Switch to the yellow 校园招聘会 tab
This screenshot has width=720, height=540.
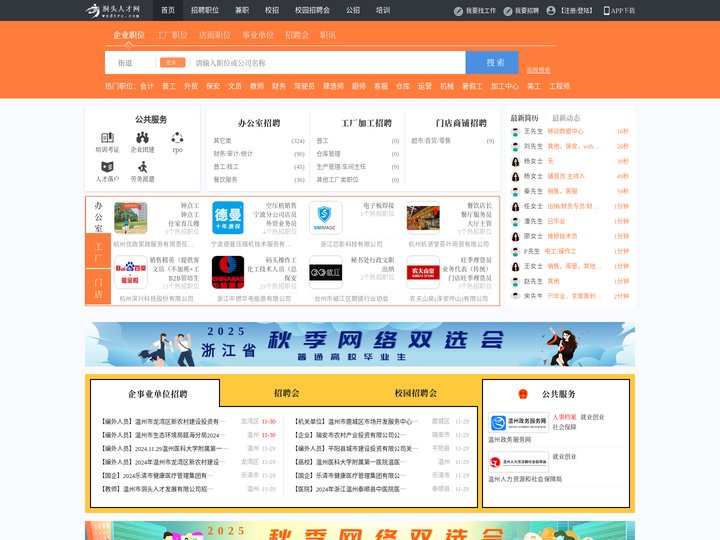coord(416,393)
